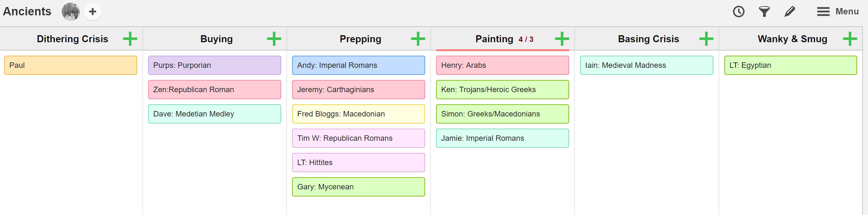Open the Paul card
868x215 pixels.
point(71,65)
